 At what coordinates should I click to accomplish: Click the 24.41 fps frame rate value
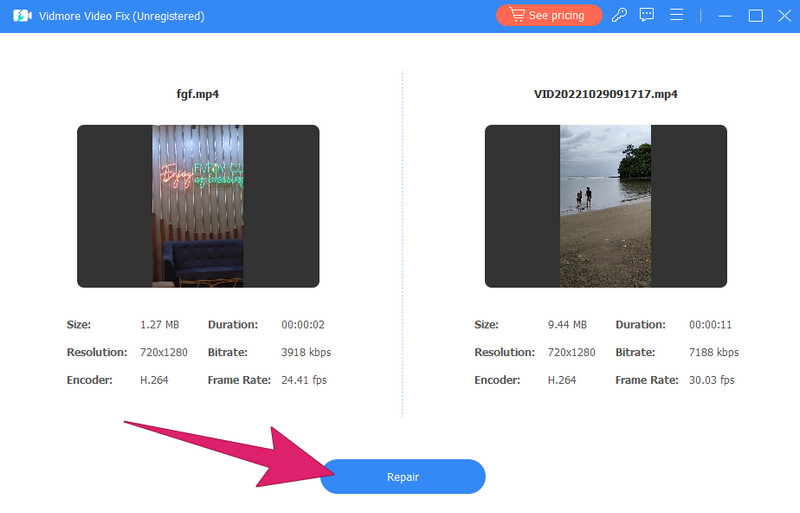304,380
